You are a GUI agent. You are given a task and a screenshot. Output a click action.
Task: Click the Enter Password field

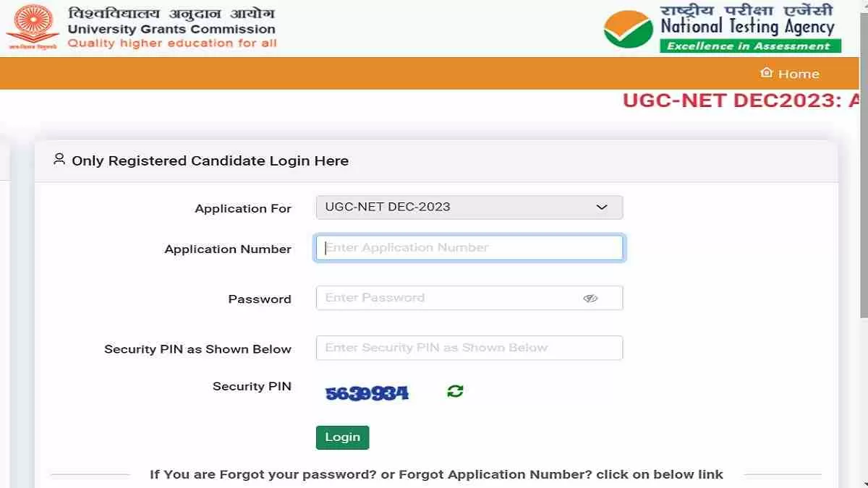(448, 298)
